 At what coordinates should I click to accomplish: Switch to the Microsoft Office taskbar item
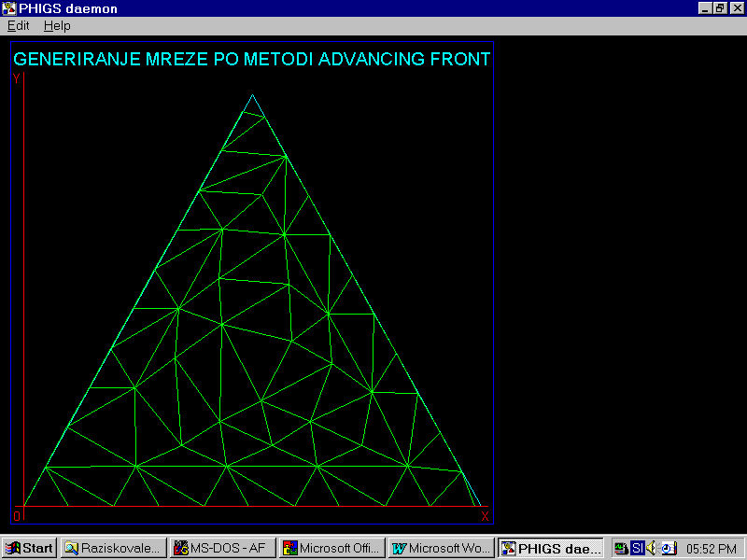332,548
